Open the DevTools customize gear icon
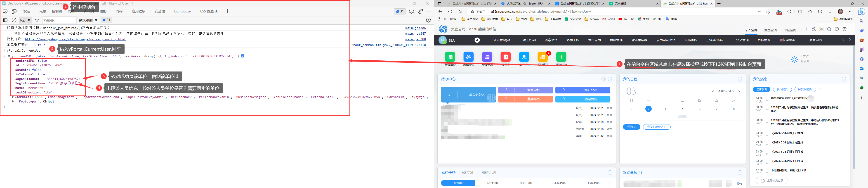Image resolution: width=868 pixels, height=188 pixels. pyautogui.click(x=411, y=12)
